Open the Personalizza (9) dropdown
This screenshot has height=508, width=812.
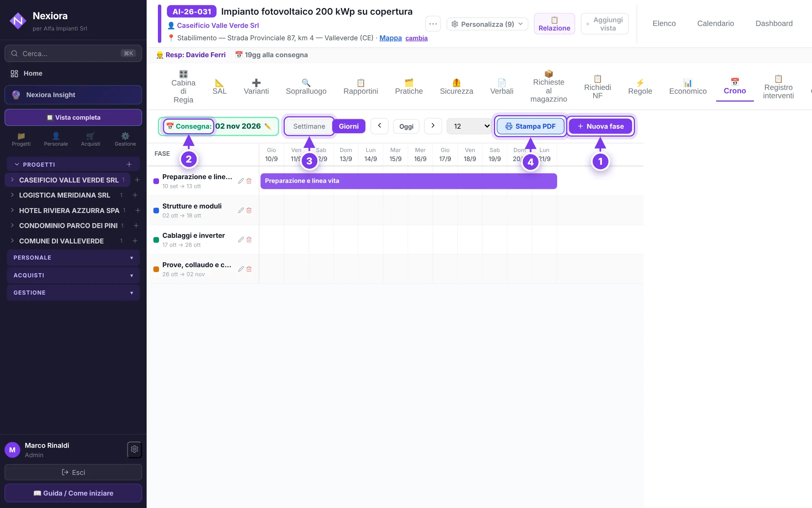(x=487, y=24)
